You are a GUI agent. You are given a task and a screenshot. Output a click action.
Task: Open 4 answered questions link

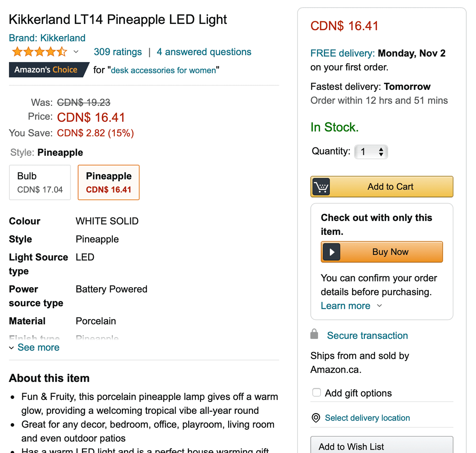(x=204, y=52)
